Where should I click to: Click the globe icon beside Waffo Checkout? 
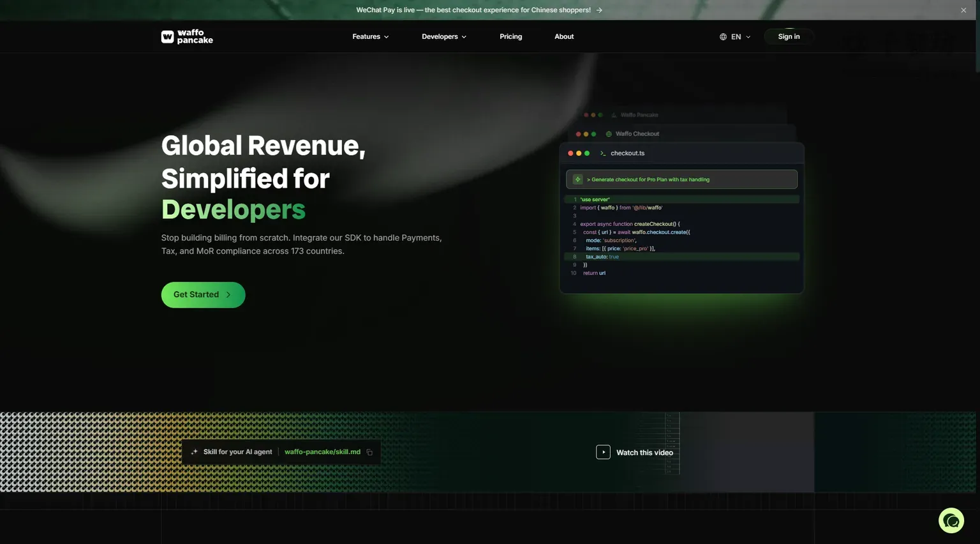tap(609, 134)
